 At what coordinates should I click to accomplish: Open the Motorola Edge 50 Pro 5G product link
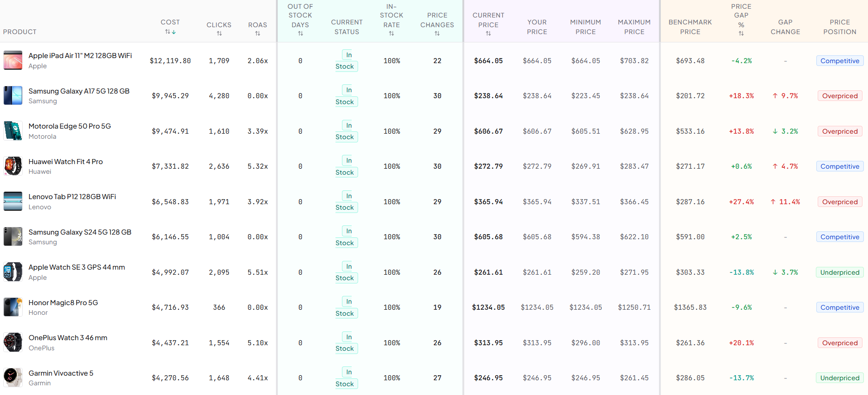[69, 126]
